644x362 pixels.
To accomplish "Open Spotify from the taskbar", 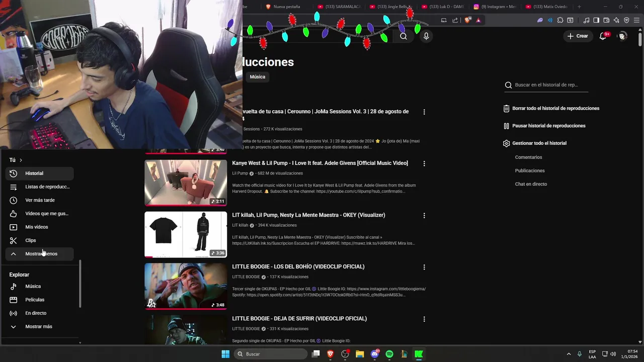I will pyautogui.click(x=389, y=354).
